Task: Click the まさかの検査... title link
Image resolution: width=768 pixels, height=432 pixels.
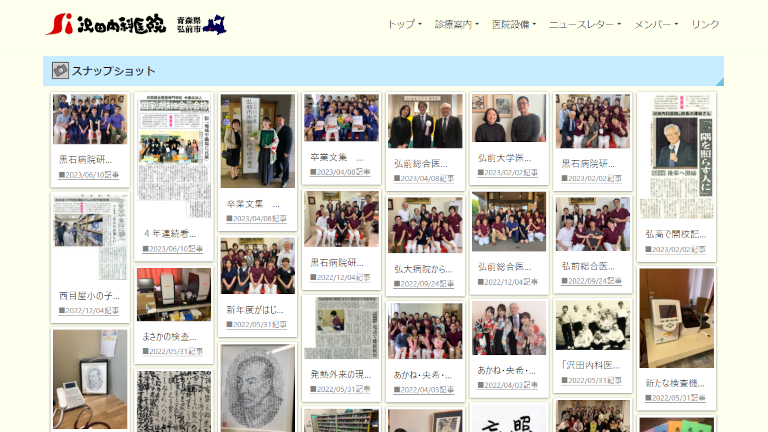Action: 169,336
